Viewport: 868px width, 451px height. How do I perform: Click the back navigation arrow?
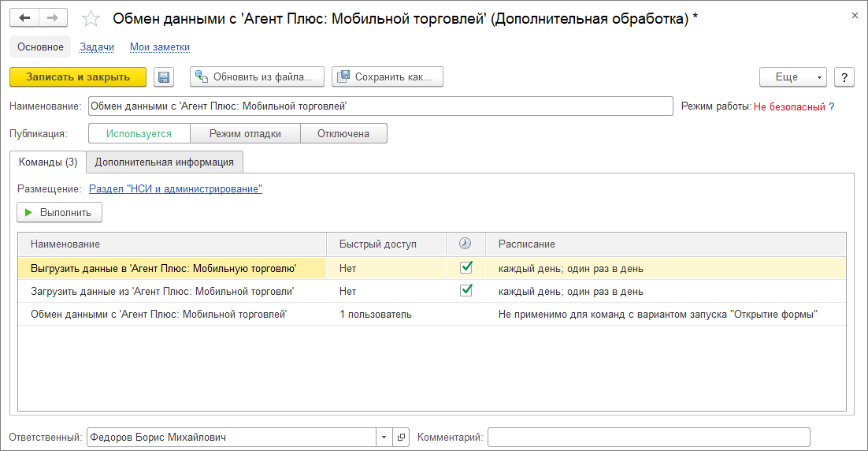point(24,17)
